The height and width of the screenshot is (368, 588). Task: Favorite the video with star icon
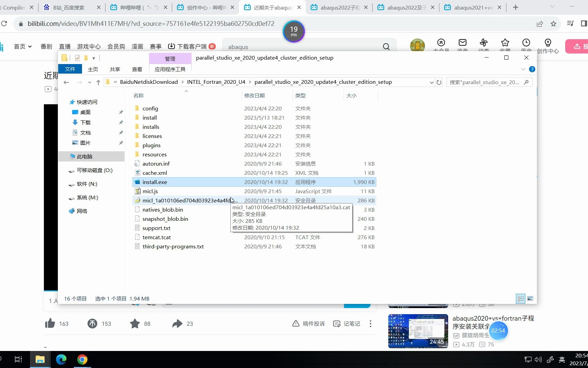click(135, 323)
